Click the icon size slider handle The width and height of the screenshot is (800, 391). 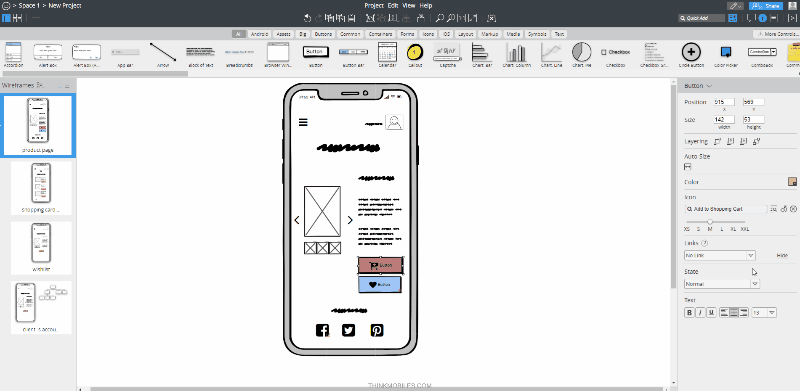click(x=710, y=222)
